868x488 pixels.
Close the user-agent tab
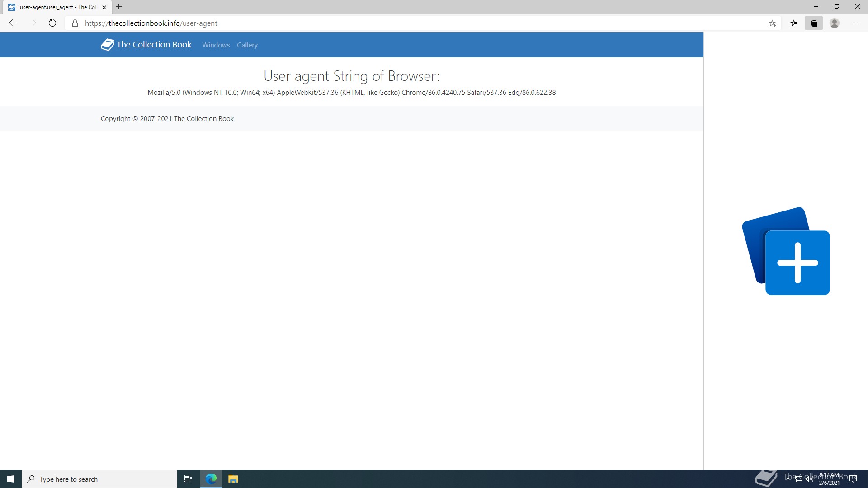(x=104, y=7)
